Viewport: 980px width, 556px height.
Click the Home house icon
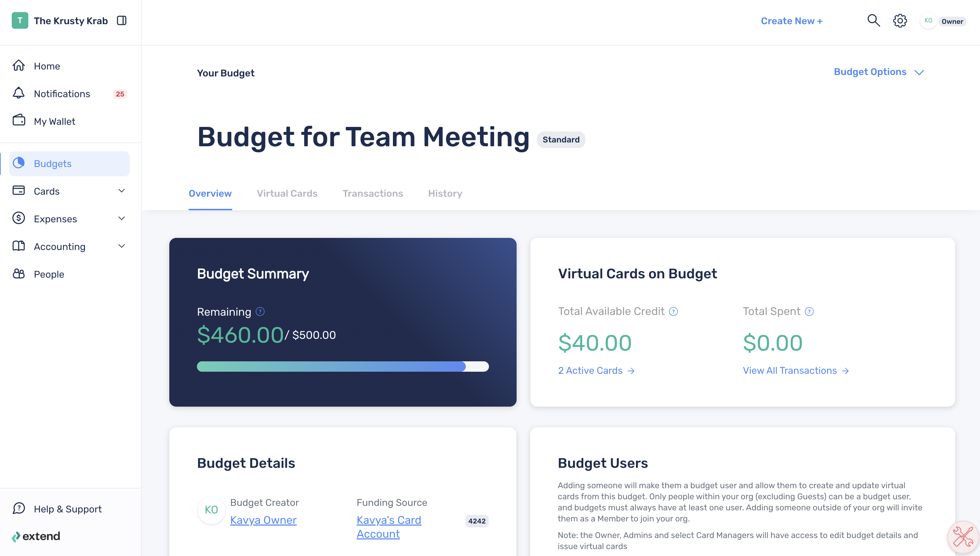pos(19,66)
